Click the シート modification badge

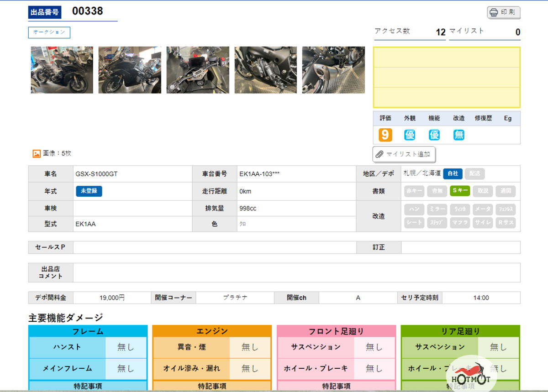(414, 223)
